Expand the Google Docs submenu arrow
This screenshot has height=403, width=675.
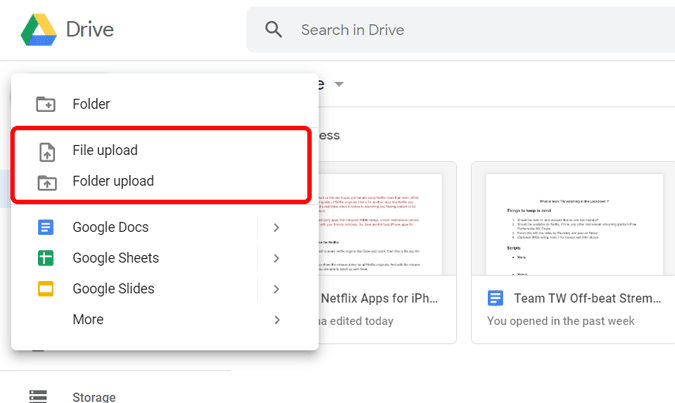point(277,227)
